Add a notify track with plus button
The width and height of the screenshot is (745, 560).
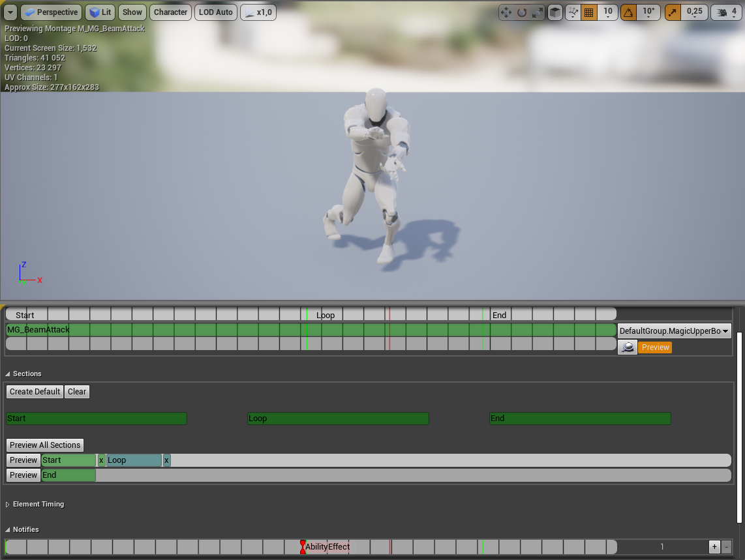point(714,547)
